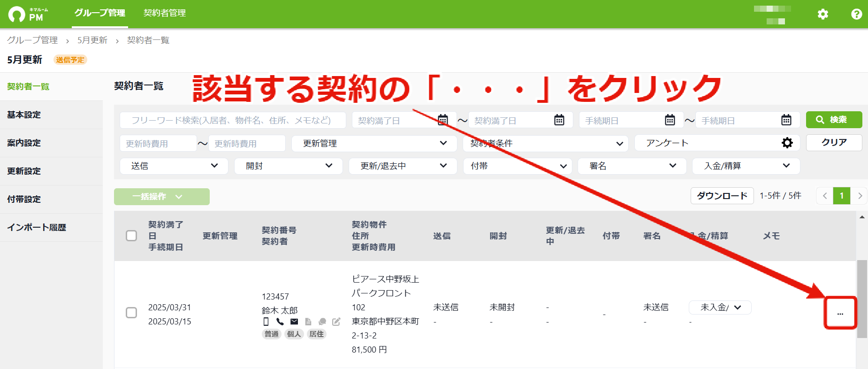Screen dimensions: 868x369
Task: Open the ... menu for contract 123457
Action: point(840,313)
